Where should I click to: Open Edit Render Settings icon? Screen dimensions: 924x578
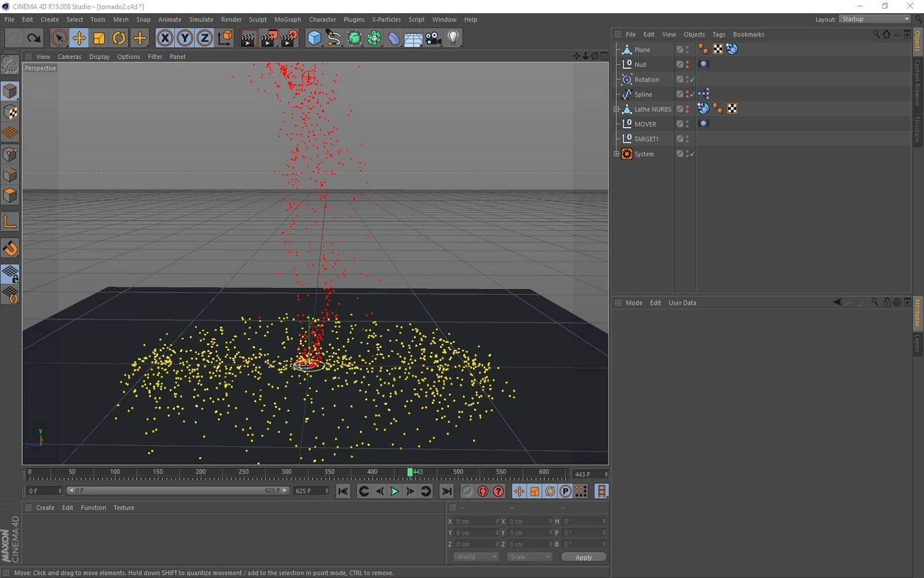pyautogui.click(x=289, y=38)
